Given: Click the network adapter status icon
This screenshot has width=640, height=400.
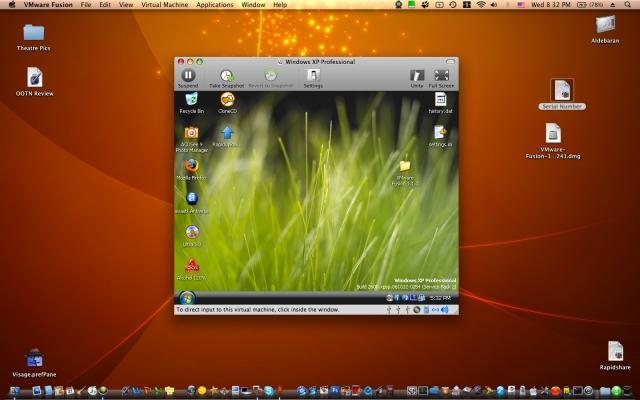Looking at the screenshot, I should point(436,310).
